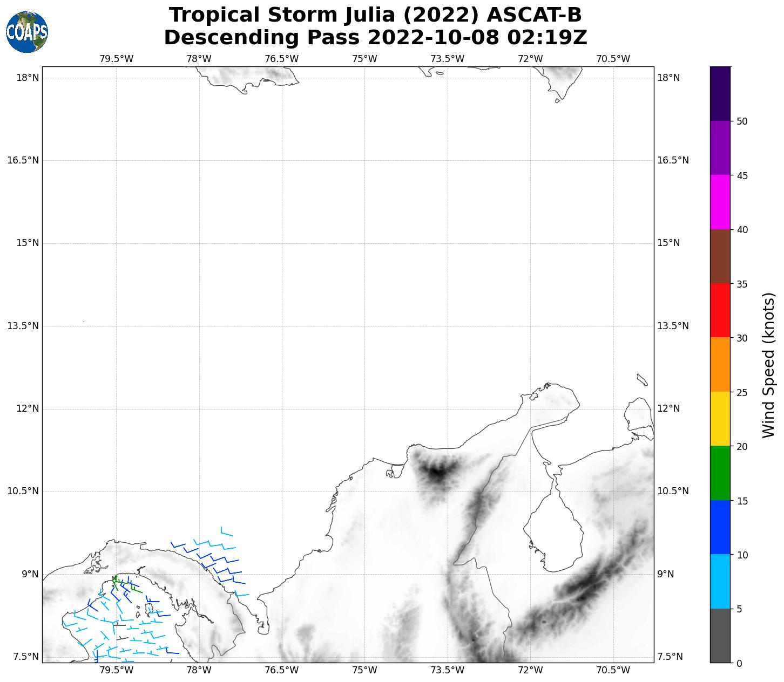Select the light blue 5–10 knot band
The height and width of the screenshot is (682, 784).
tap(720, 581)
